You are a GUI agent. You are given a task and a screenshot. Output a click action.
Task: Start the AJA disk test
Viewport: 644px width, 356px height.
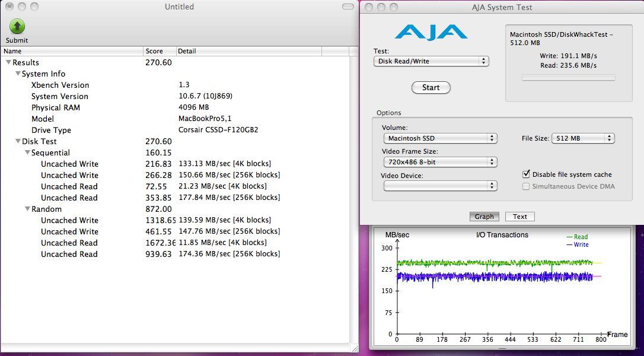(x=431, y=88)
